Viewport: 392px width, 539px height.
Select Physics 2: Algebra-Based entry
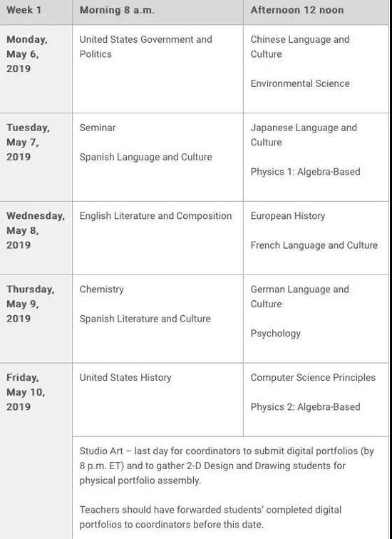click(x=306, y=406)
